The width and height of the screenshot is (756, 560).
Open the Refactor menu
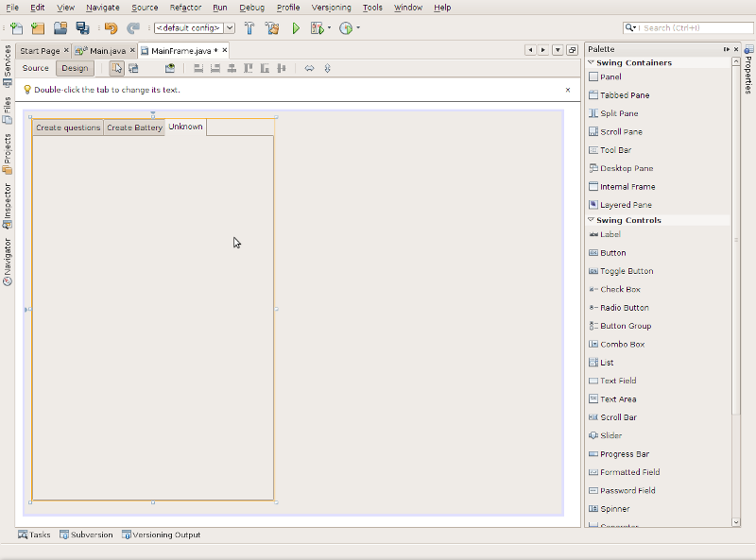pos(185,8)
